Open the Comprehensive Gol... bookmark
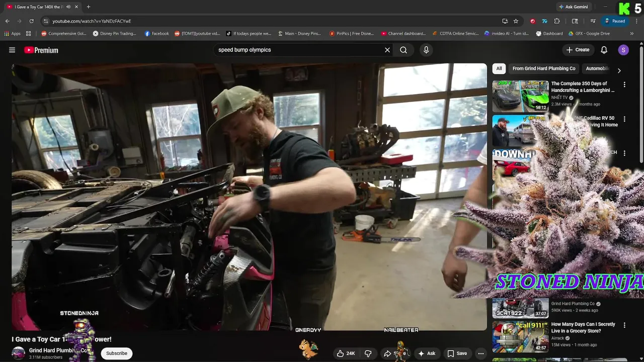Viewport: 644px width, 362px height. [63, 34]
